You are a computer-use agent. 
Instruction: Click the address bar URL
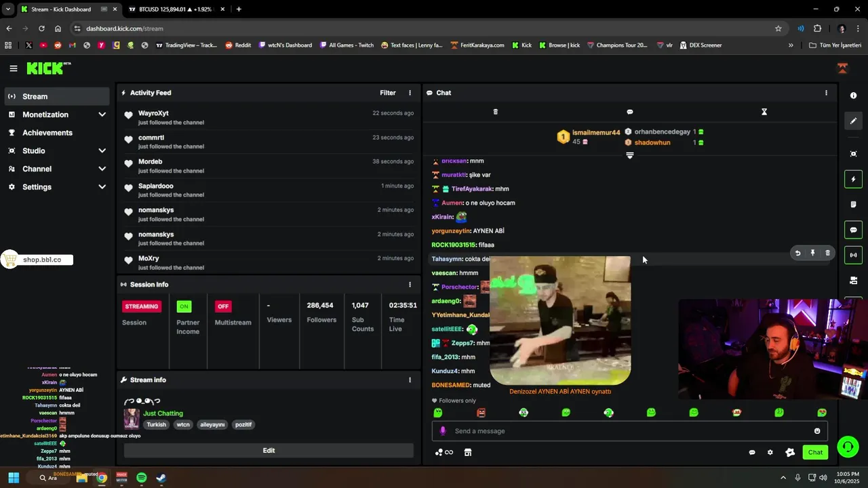click(125, 28)
